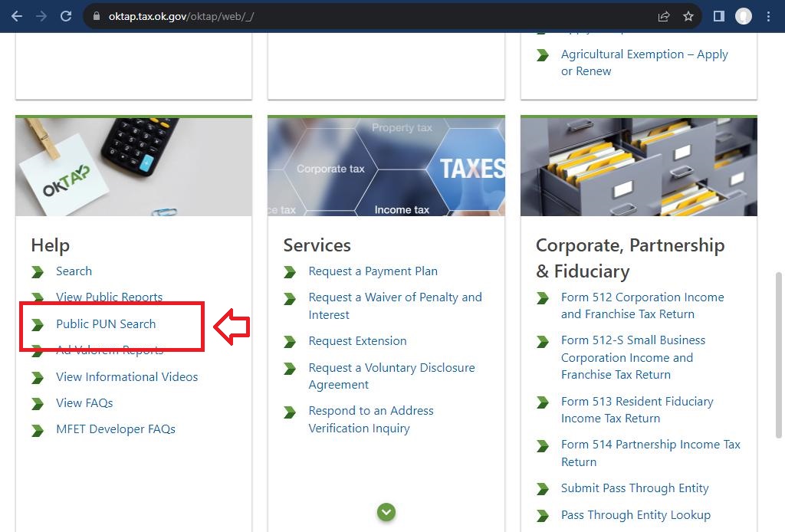Open MFET Developer FAQs
The width and height of the screenshot is (785, 532).
click(116, 429)
